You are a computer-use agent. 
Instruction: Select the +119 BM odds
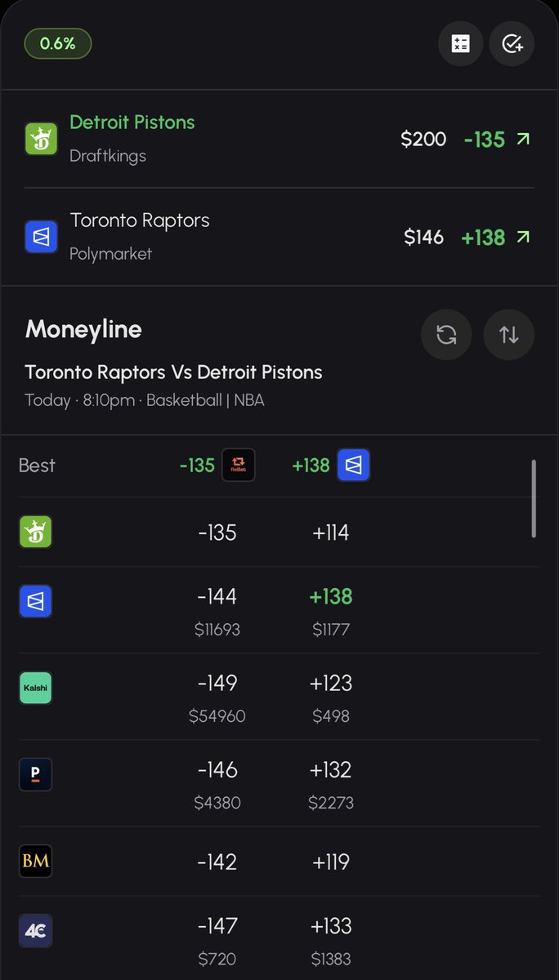[331, 862]
